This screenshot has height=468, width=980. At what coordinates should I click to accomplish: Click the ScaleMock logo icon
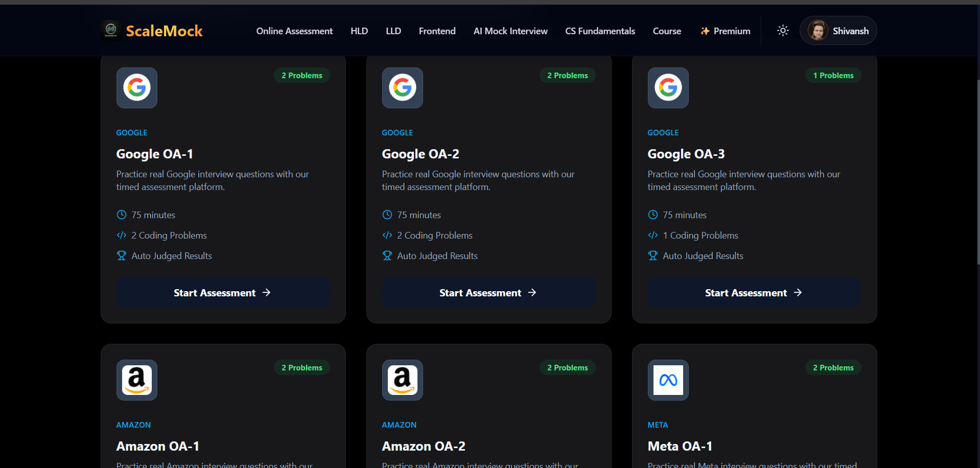click(111, 31)
